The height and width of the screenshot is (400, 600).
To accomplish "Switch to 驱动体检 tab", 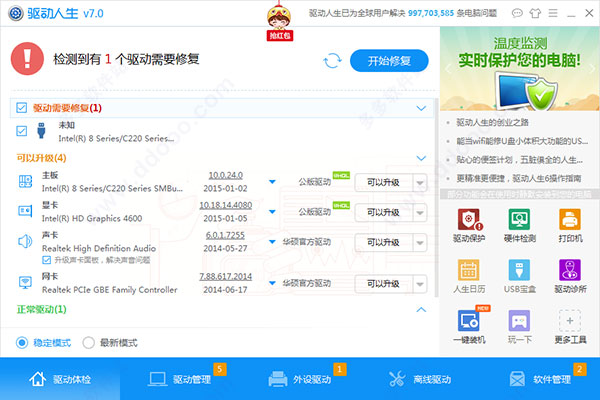I will (60, 379).
